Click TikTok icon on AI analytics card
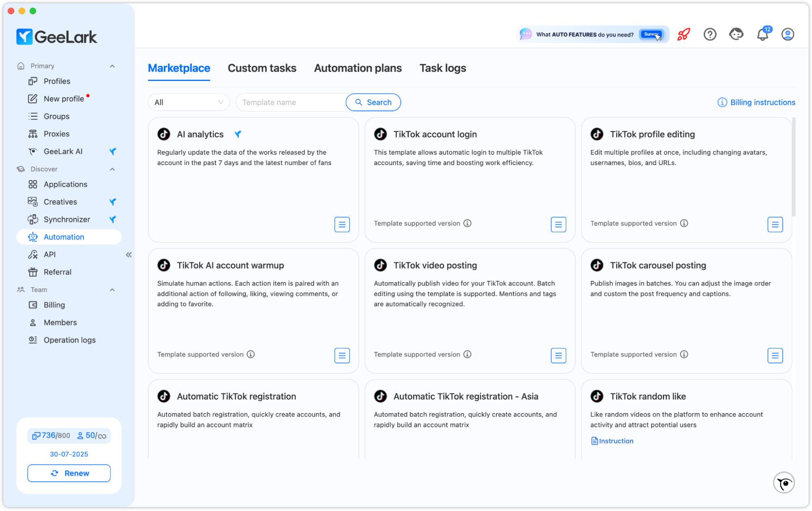The image size is (812, 511). (x=164, y=134)
